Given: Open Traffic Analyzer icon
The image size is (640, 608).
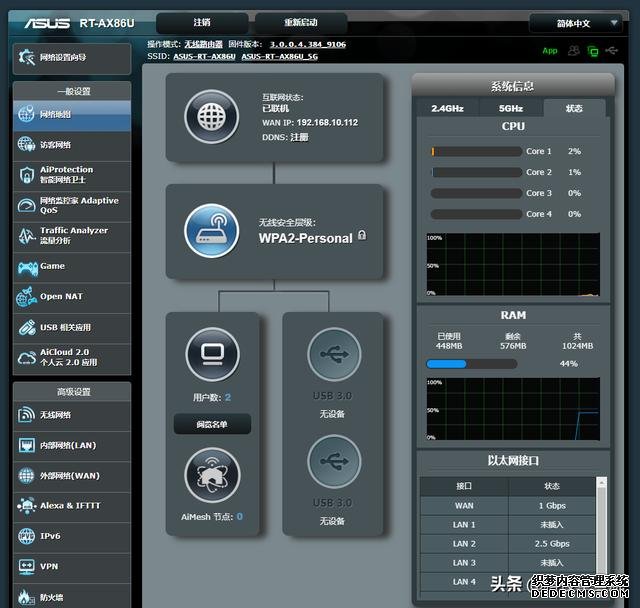Looking at the screenshot, I should point(27,235).
